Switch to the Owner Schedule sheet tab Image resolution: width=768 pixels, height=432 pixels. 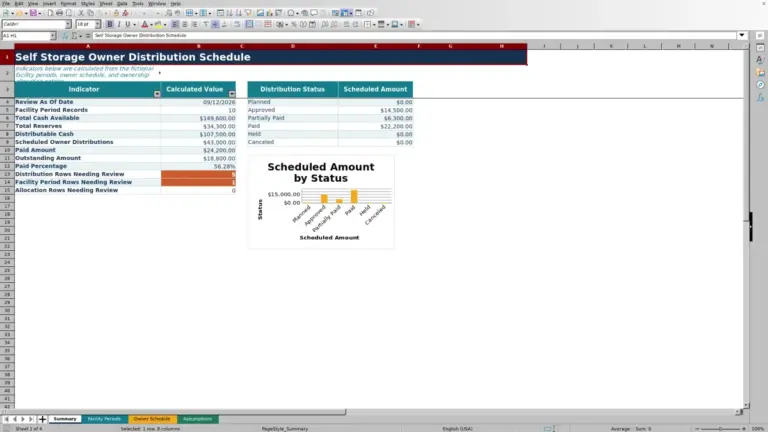tap(152, 419)
